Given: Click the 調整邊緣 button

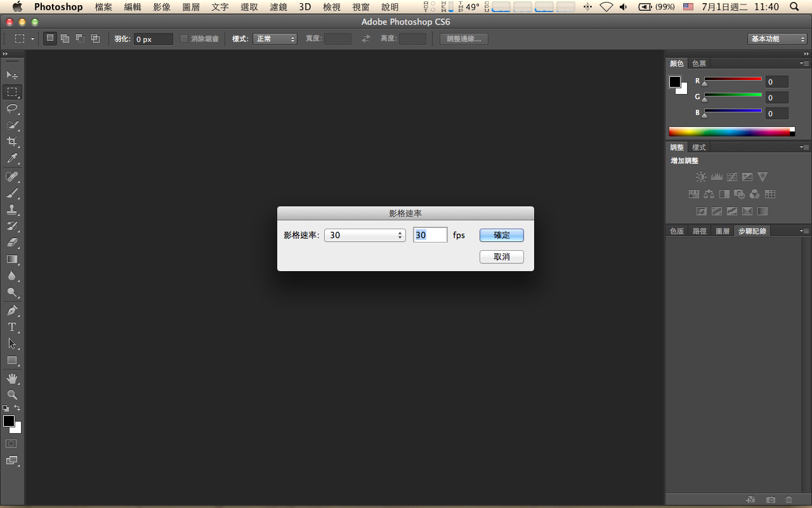Looking at the screenshot, I should click(464, 39).
